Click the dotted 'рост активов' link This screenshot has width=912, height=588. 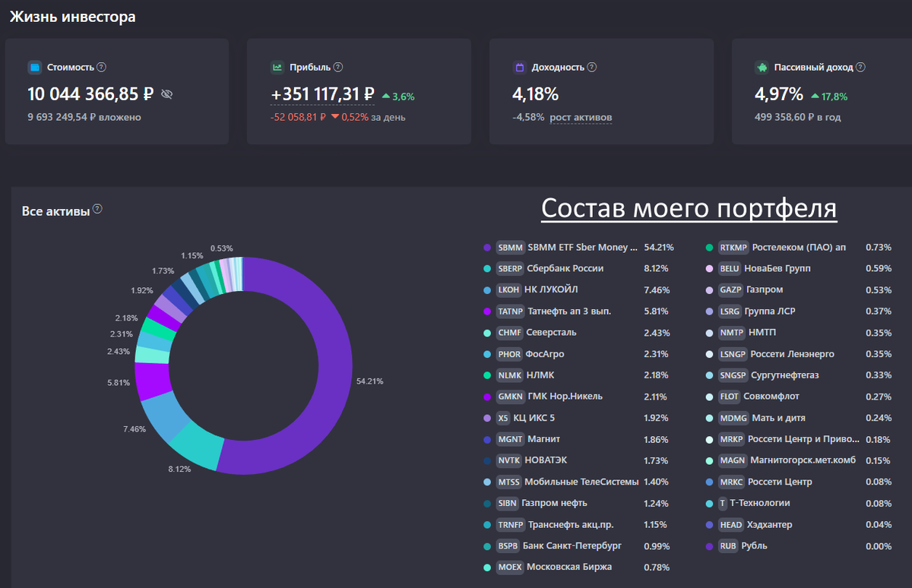tap(581, 117)
